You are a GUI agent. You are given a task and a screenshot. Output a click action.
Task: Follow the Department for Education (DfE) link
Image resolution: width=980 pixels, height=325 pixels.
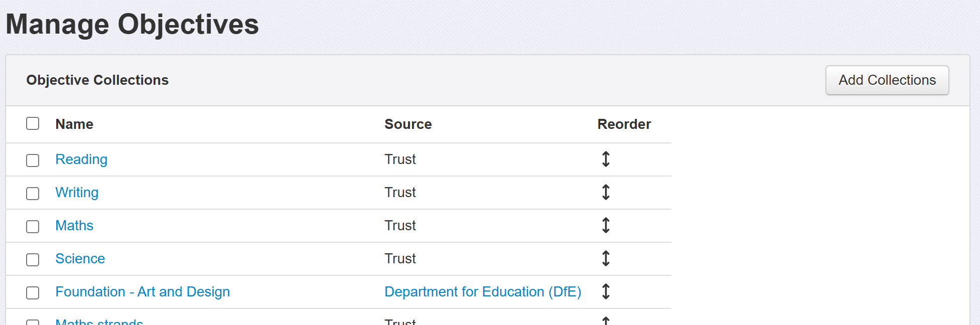483,292
